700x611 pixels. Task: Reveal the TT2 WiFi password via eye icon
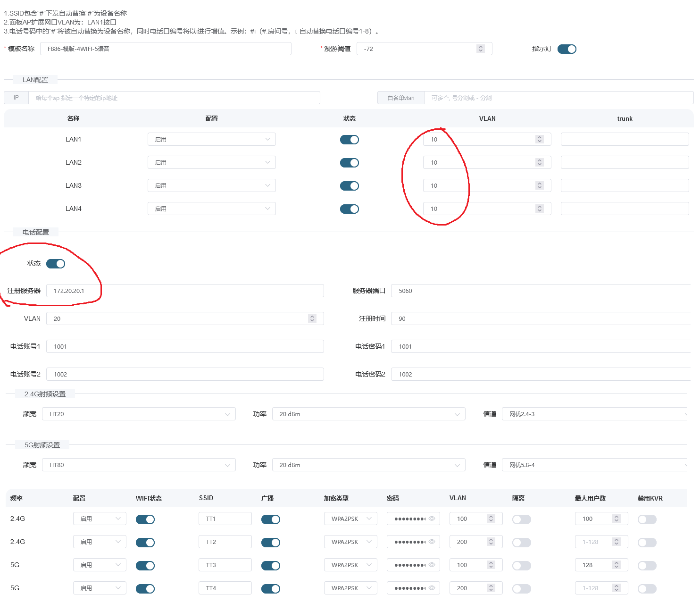point(432,542)
